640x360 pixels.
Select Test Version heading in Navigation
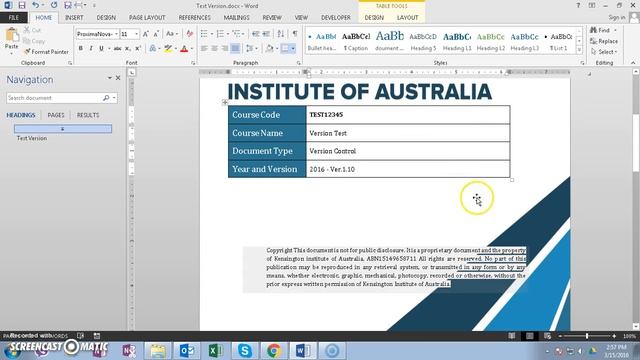[32, 138]
